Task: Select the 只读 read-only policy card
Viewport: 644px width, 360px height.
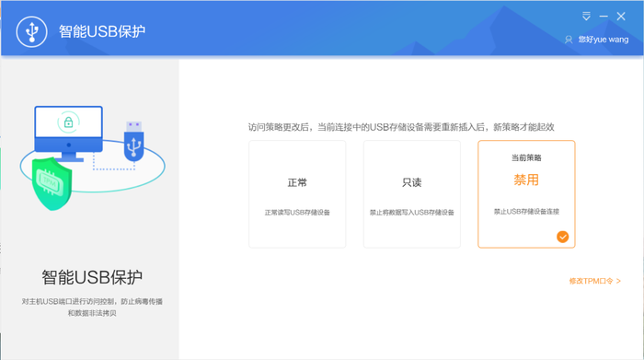Action: 412,194
